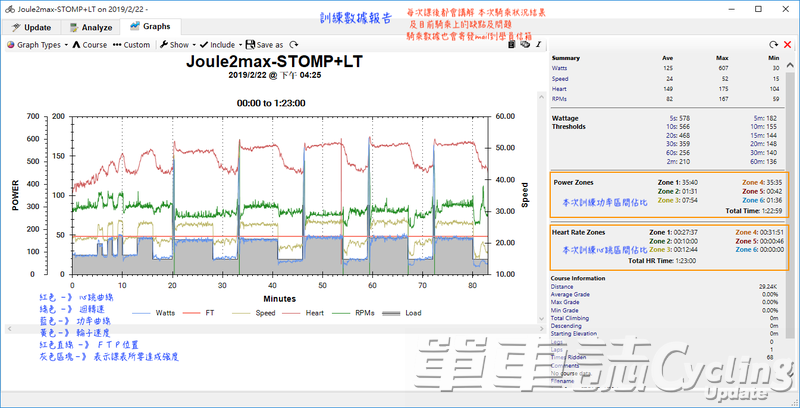Click the Starting Elevation row
800x408 pixels.
[x=665, y=334]
